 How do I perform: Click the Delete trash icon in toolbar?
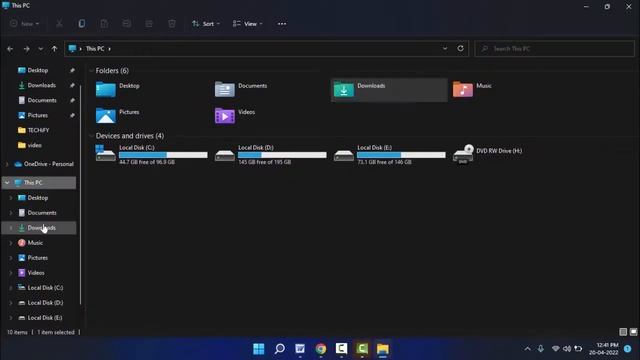pyautogui.click(x=172, y=24)
